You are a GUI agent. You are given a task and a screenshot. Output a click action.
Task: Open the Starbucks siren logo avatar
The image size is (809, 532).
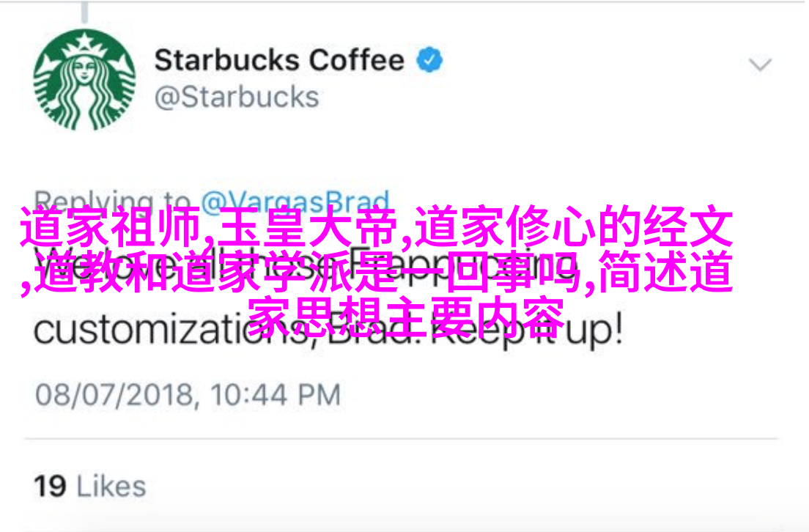pyautogui.click(x=84, y=80)
